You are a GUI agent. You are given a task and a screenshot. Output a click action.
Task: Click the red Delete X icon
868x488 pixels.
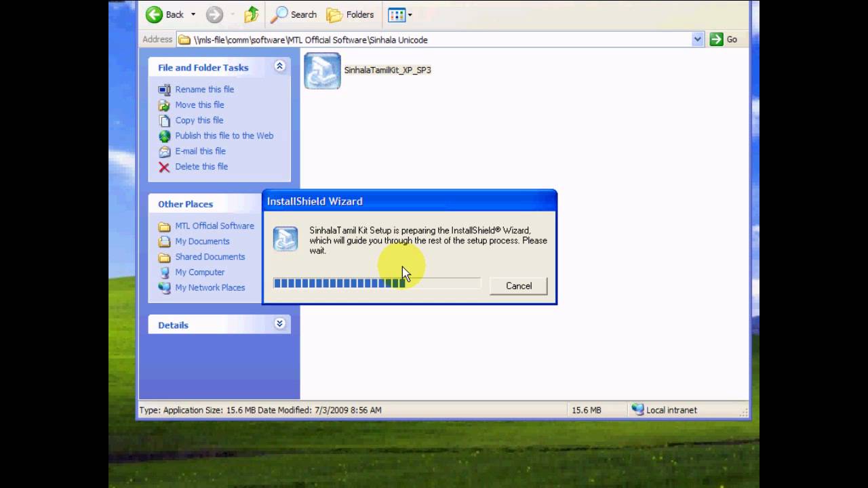tap(164, 167)
